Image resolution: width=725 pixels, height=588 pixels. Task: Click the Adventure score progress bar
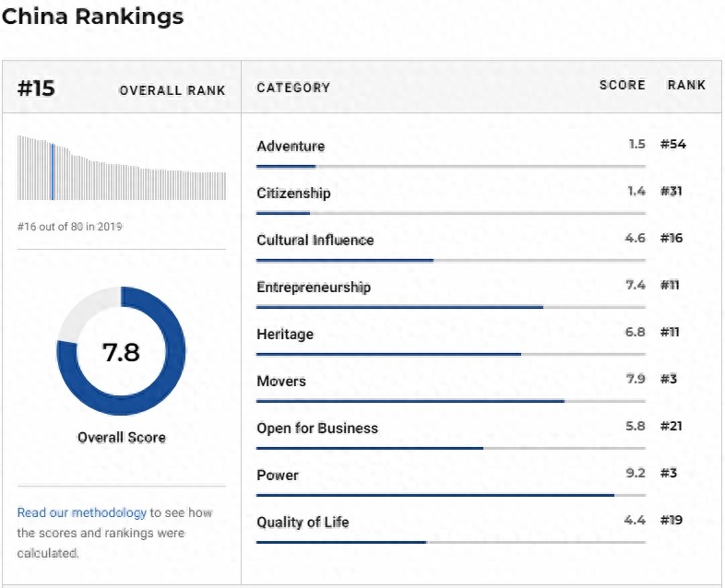pyautogui.click(x=450, y=166)
